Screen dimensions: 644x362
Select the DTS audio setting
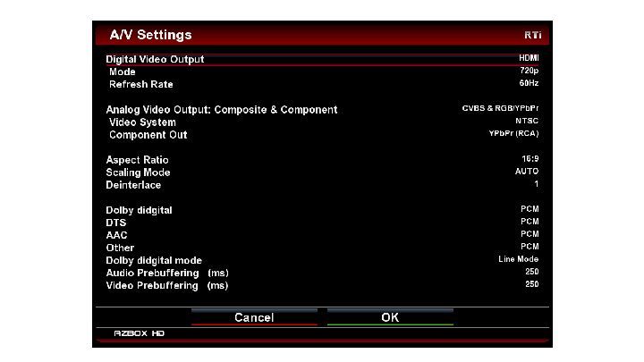[115, 223]
